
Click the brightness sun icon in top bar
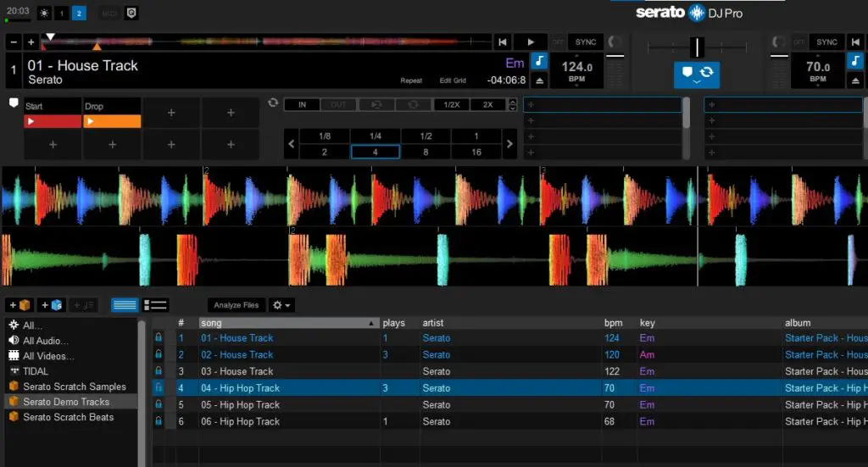pos(44,14)
